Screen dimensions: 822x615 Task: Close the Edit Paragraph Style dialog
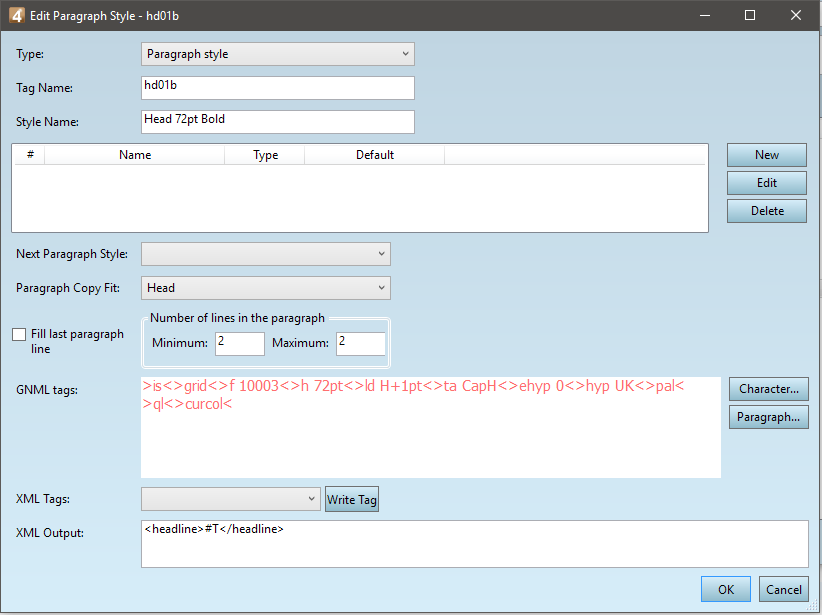click(796, 15)
